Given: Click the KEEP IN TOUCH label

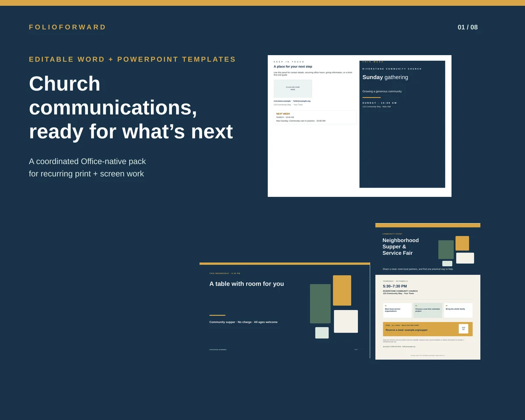Looking at the screenshot, I should (289, 62).
